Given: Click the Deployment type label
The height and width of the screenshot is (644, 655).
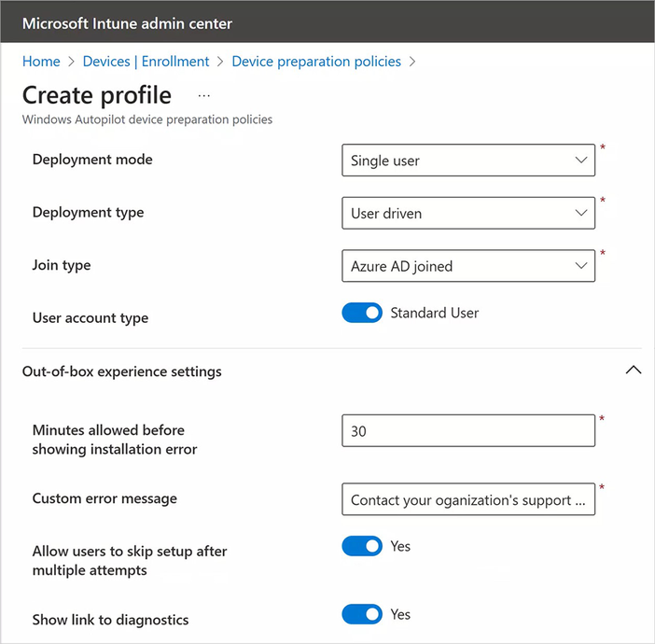Looking at the screenshot, I should coord(88,212).
